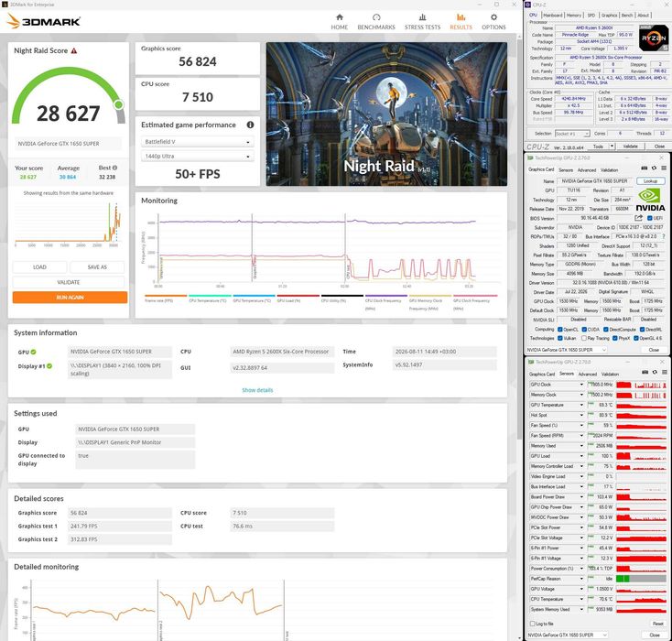Click the SAVE AS button
672x641 pixels.
point(97,266)
